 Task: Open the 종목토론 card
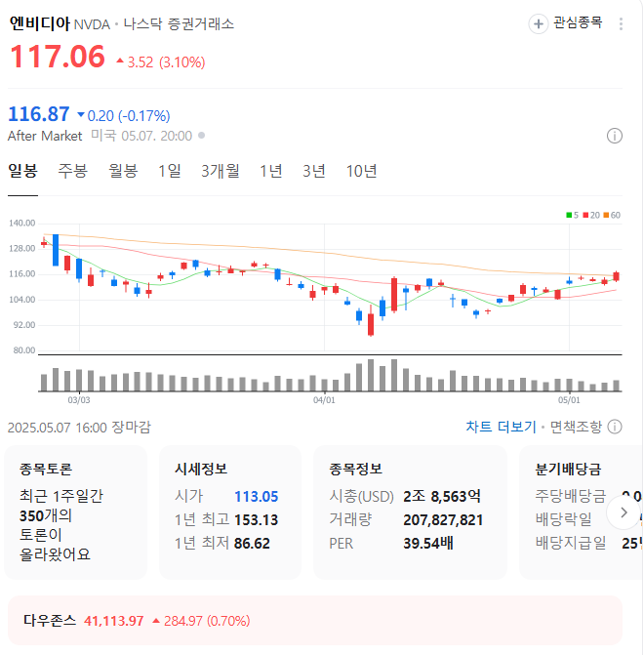point(75,512)
